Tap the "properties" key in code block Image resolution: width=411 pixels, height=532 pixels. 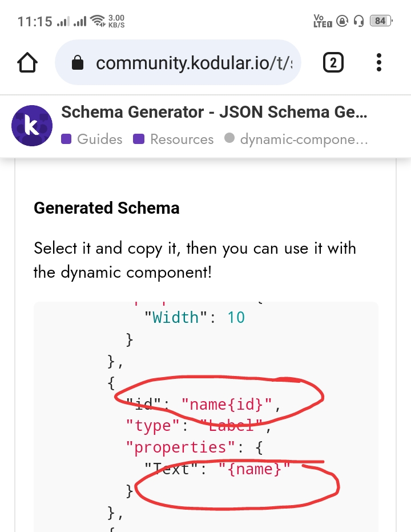(x=180, y=447)
